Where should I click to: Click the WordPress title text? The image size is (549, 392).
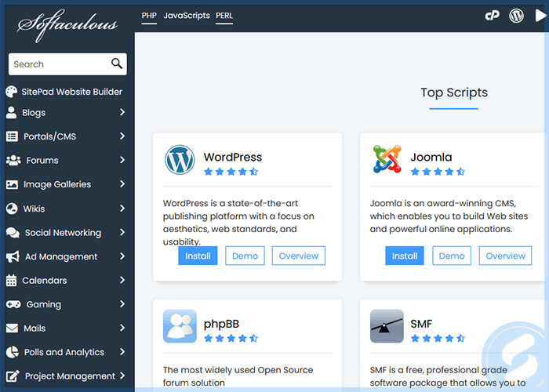[233, 157]
